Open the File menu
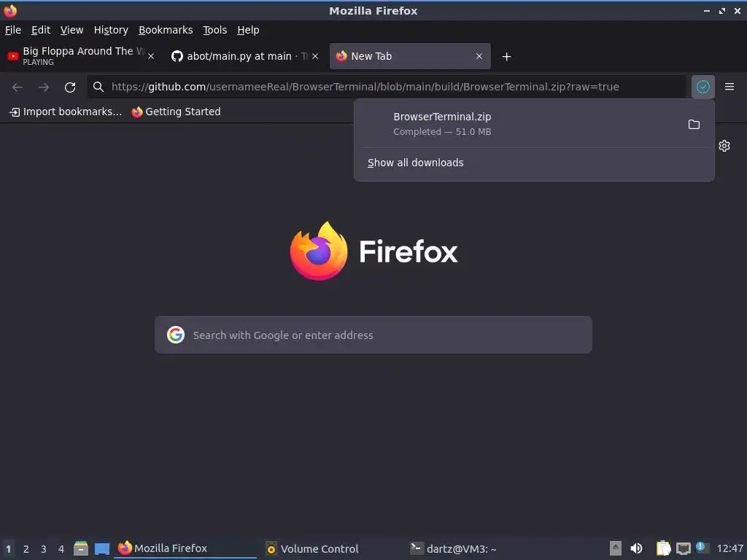 tap(13, 30)
